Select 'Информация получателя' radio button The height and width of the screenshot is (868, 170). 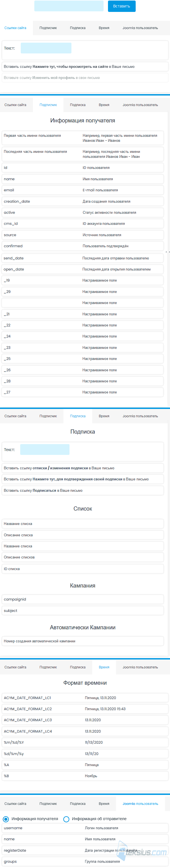coord(6,819)
